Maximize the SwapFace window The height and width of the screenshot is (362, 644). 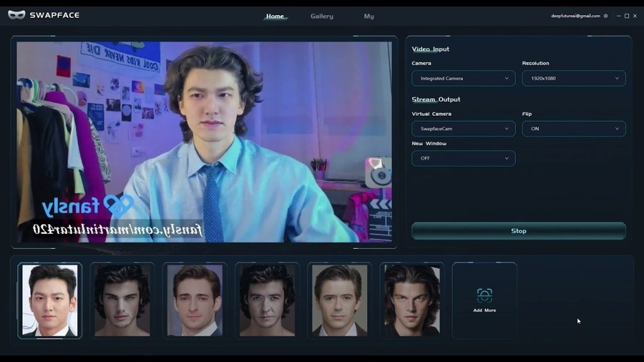point(626,16)
